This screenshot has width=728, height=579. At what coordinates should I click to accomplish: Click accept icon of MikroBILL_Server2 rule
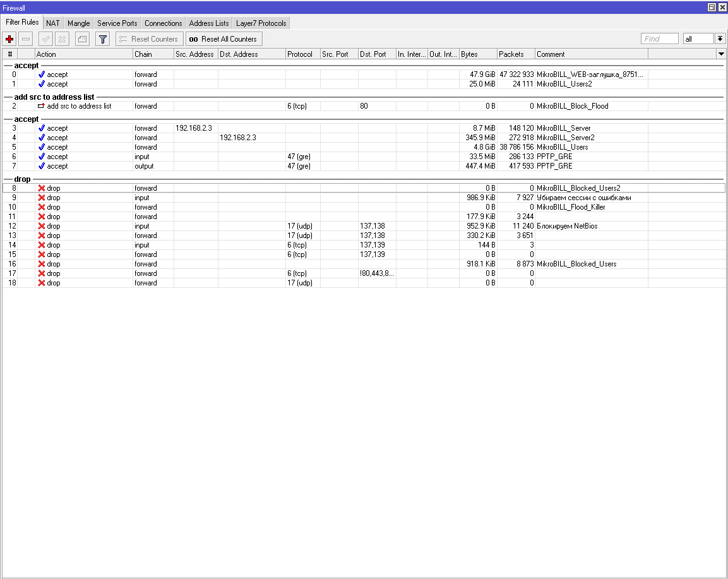point(41,138)
